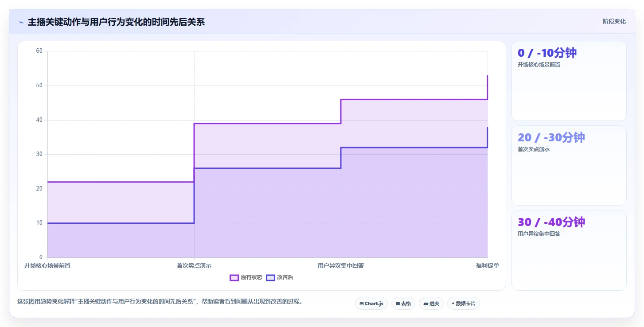Image resolution: width=644 pixels, height=327 pixels.
Task: Open the 30 / -40分钟 data card
Action: pos(569,250)
